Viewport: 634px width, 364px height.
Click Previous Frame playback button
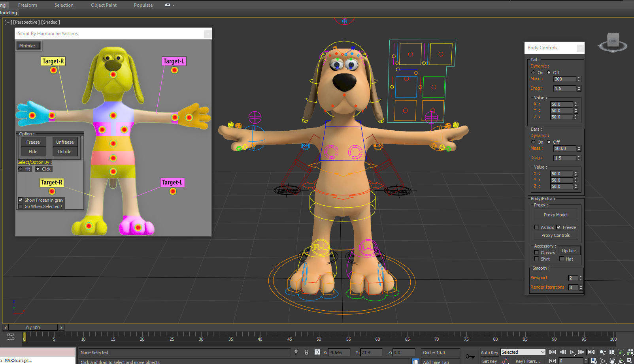[x=563, y=352]
